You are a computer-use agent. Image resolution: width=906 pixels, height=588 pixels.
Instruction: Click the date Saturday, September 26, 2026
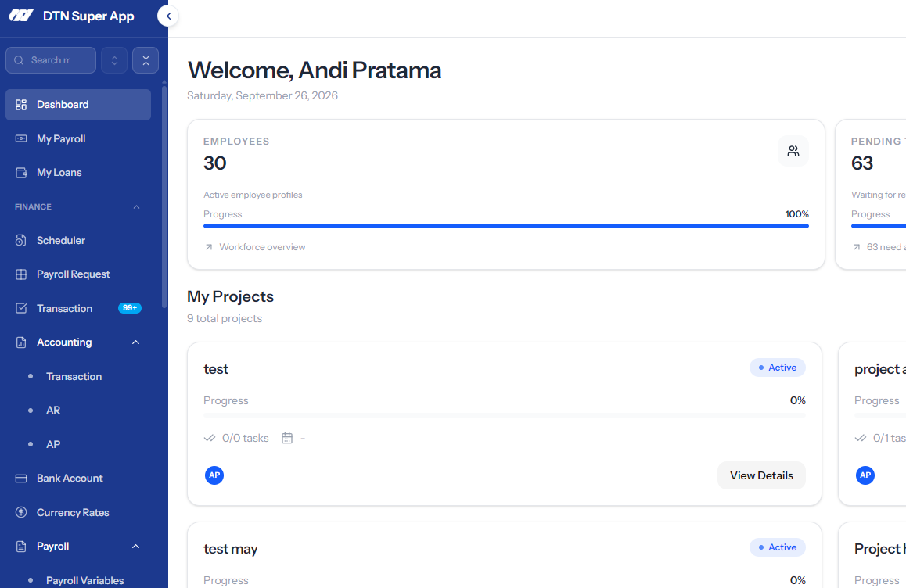tap(262, 96)
